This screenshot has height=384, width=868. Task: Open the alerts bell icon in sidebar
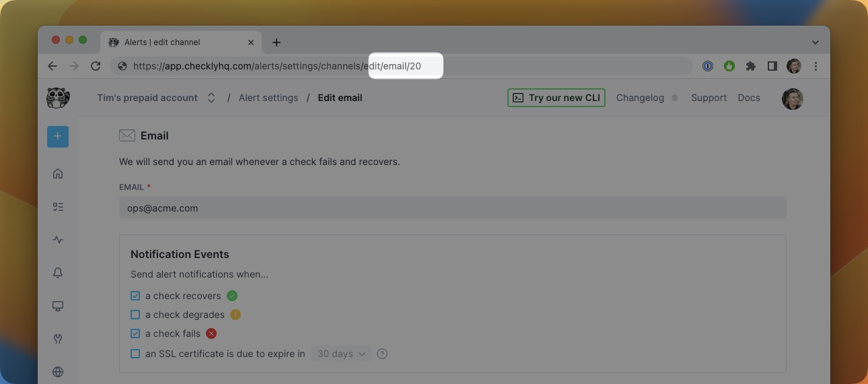click(58, 273)
